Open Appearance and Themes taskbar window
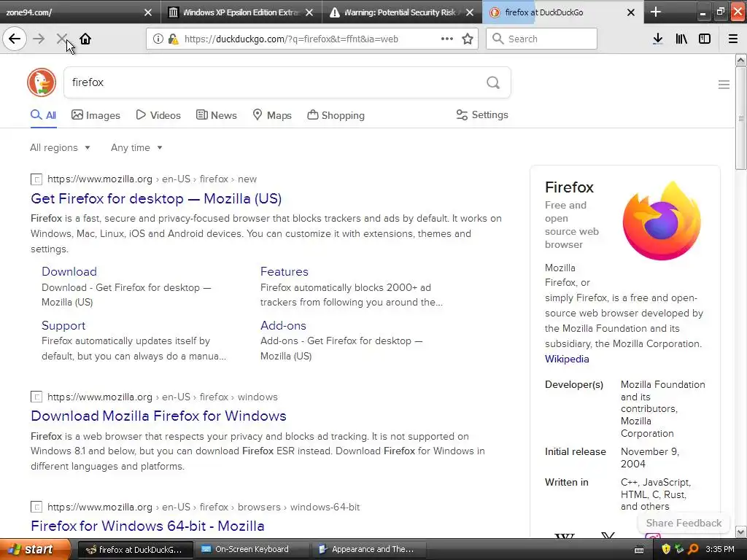 (x=369, y=549)
